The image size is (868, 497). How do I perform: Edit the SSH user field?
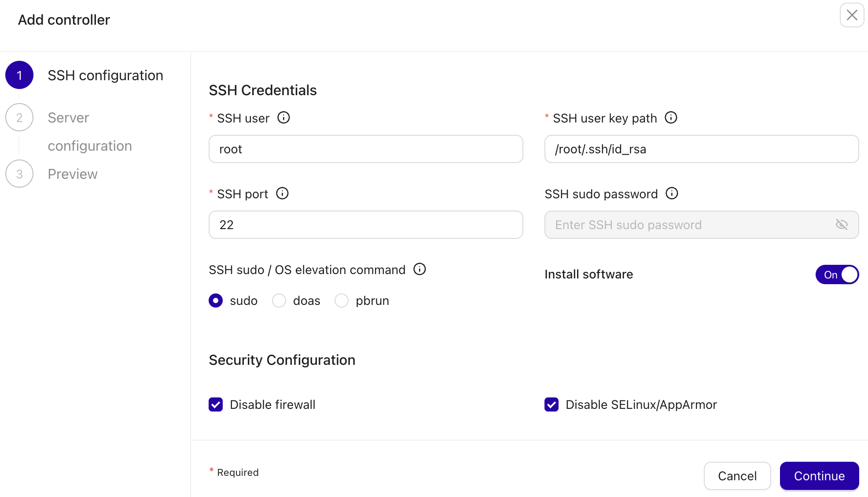tap(365, 149)
